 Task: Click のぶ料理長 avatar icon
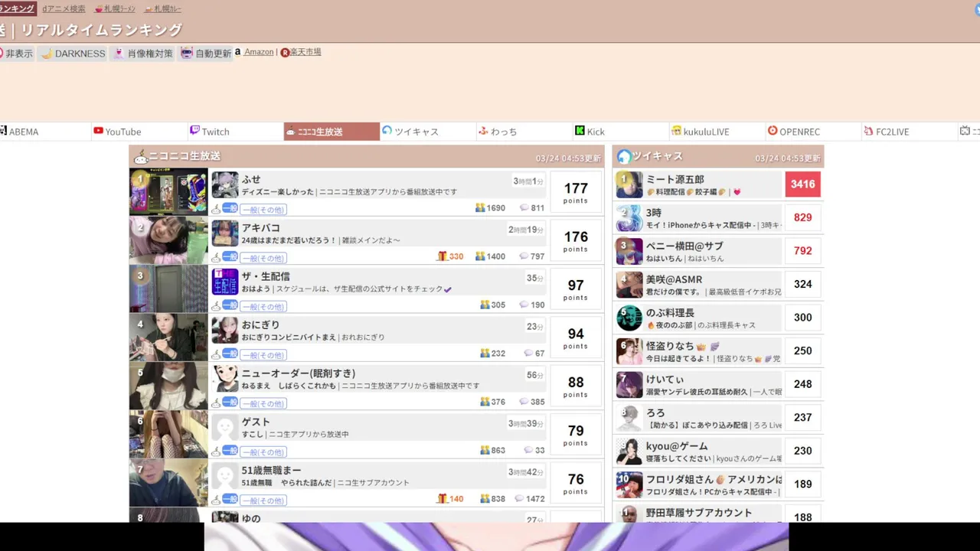pos(629,318)
